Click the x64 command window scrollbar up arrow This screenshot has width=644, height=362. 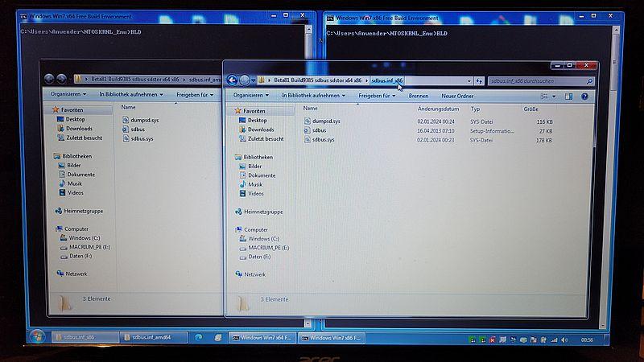click(x=308, y=30)
